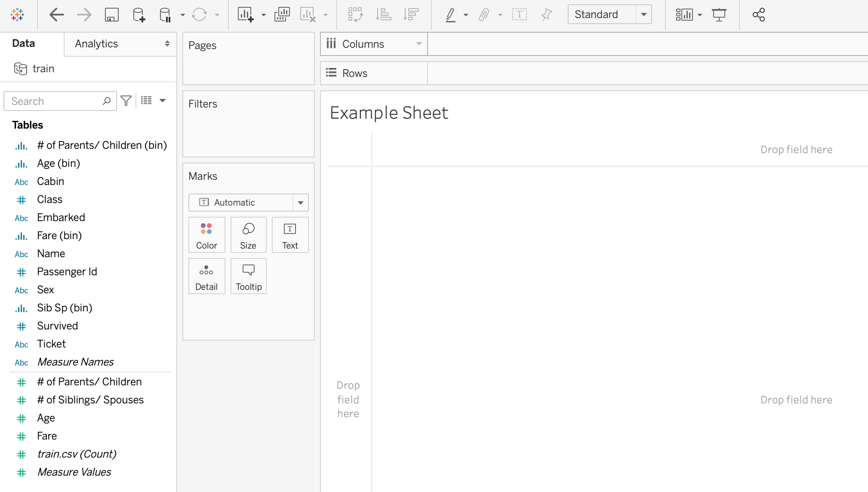Expand the Columns shelf dropdown arrow

(x=419, y=44)
